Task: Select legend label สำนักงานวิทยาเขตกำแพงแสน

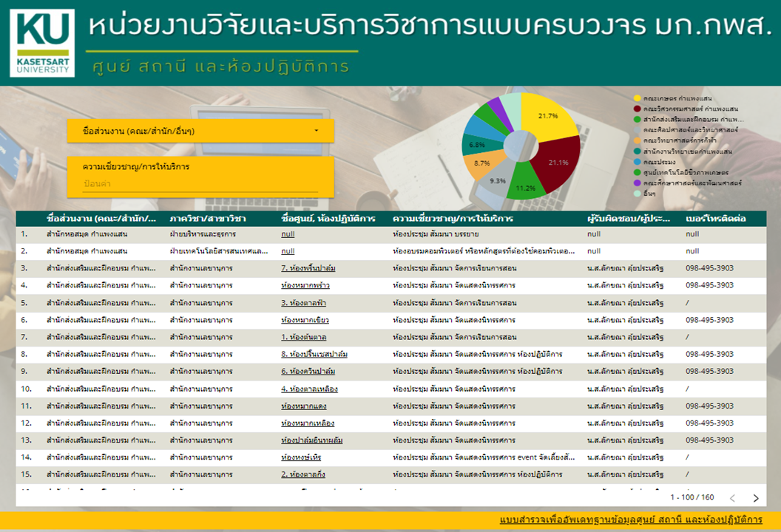Action: 687,151
